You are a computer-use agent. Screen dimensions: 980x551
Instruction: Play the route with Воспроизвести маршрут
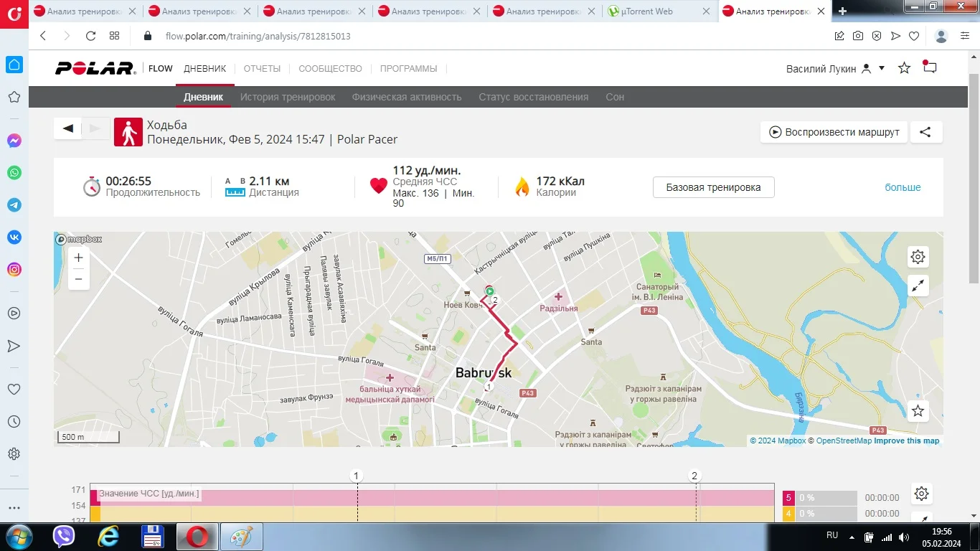coord(834,132)
